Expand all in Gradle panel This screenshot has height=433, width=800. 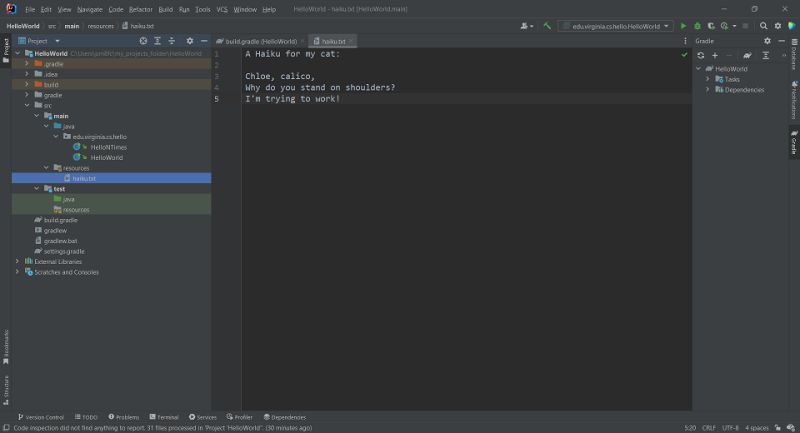[766, 55]
